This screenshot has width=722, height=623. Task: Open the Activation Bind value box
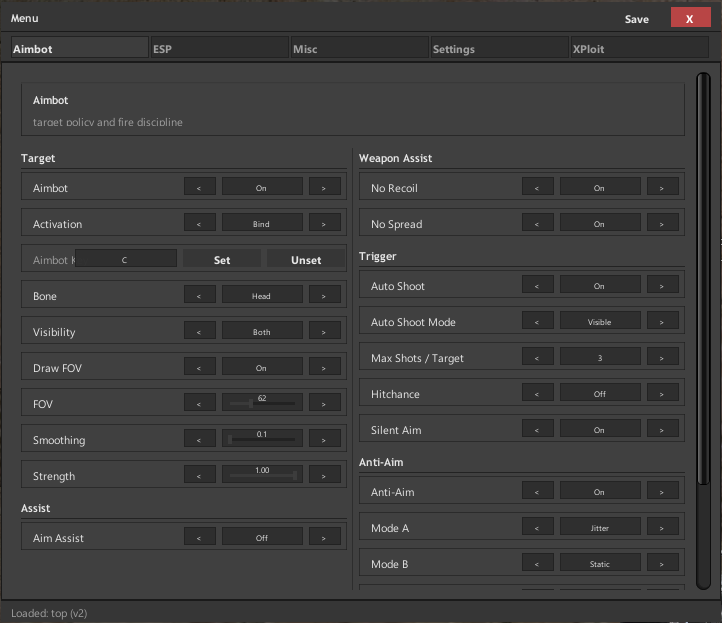(x=262, y=223)
